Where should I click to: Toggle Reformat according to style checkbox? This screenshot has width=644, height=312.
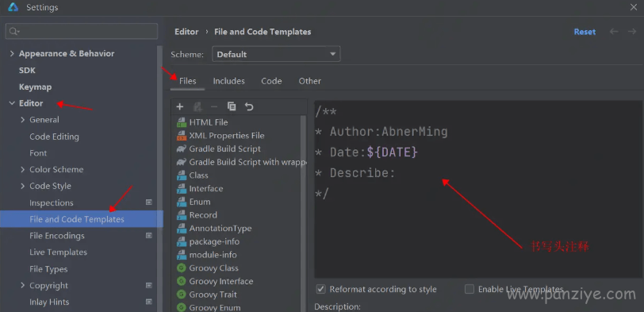click(320, 289)
